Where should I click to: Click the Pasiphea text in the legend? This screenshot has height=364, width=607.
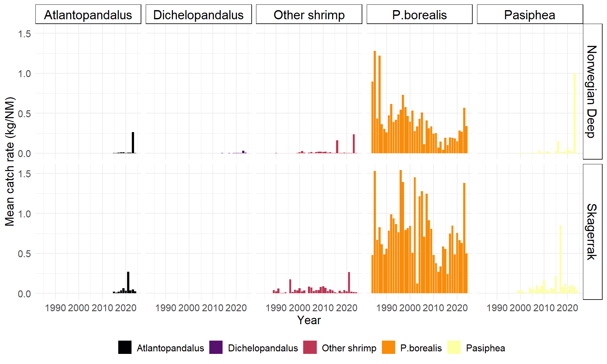pyautogui.click(x=485, y=348)
